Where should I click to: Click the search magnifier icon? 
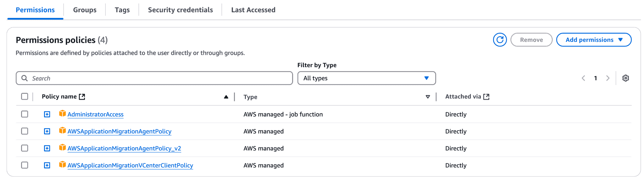(25, 78)
